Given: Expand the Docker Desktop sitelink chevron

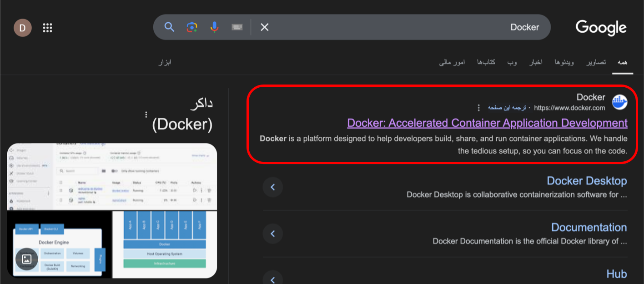Looking at the screenshot, I should click(x=272, y=187).
